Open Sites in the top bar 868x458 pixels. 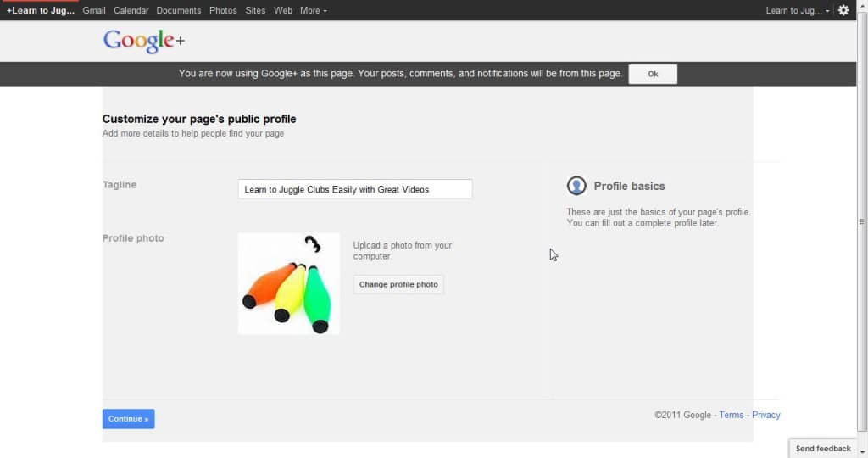(255, 10)
